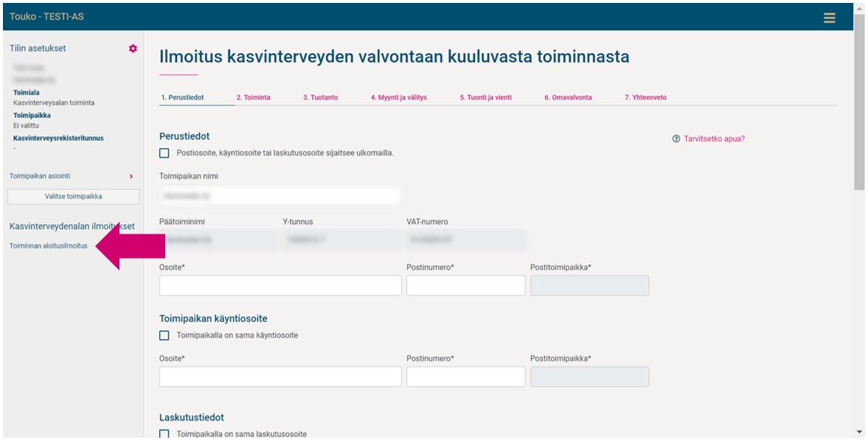Image resolution: width=868 pixels, height=440 pixels.
Task: Click Osoite field under käyntiosoite
Action: (x=280, y=377)
